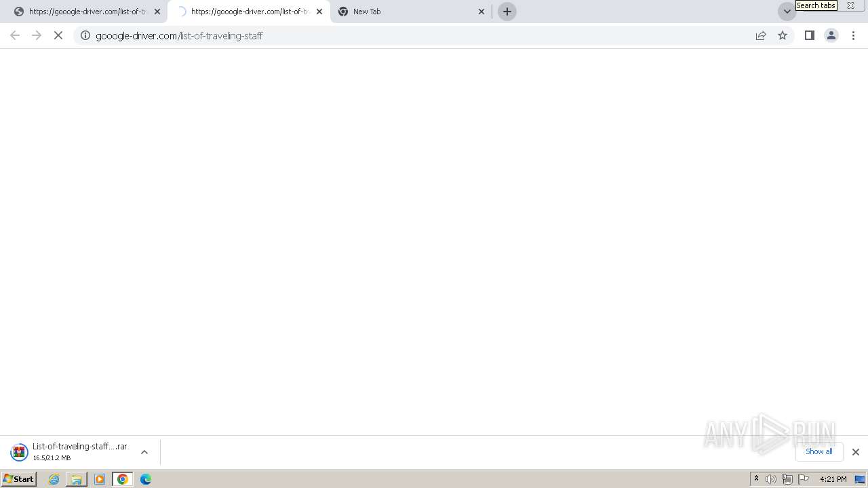Image resolution: width=868 pixels, height=488 pixels.
Task: Close the New Tab tab
Action: pyautogui.click(x=481, y=12)
